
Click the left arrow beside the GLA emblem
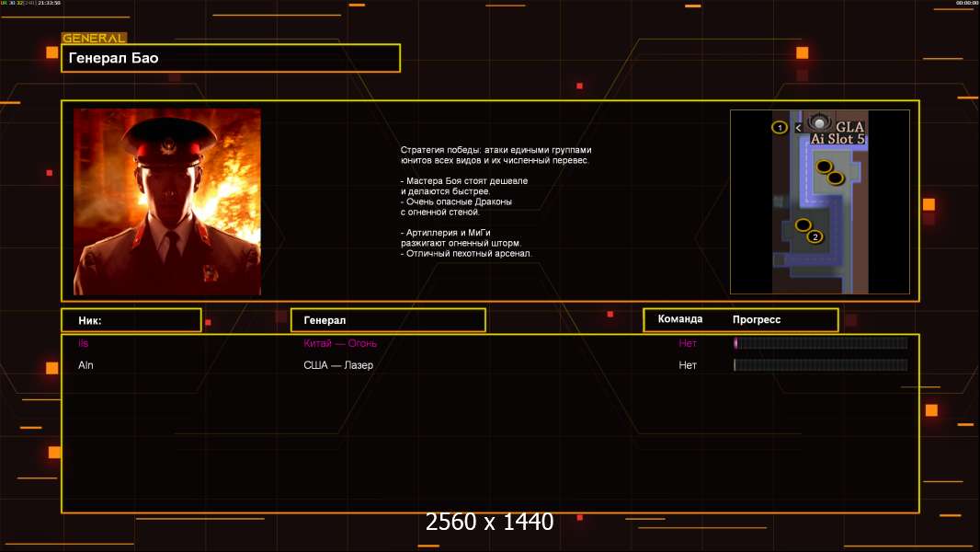pyautogui.click(x=798, y=128)
